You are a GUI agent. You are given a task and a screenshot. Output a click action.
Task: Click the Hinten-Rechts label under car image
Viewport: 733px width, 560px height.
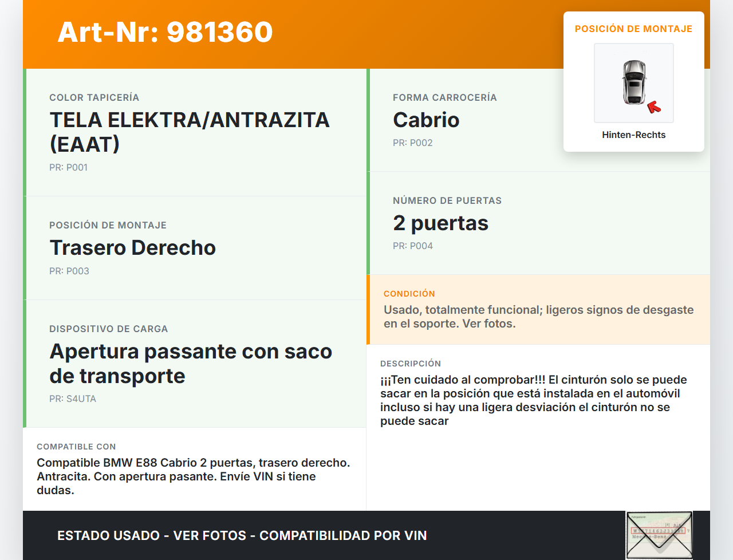point(633,135)
